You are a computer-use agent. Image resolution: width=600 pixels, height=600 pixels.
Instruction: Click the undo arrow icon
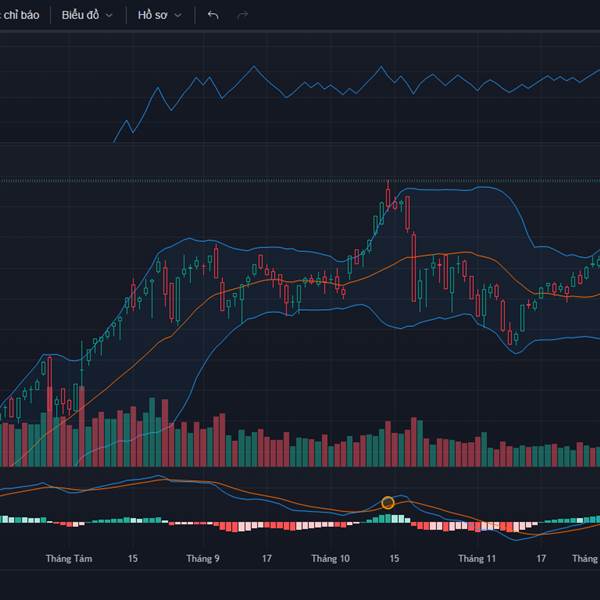(213, 15)
